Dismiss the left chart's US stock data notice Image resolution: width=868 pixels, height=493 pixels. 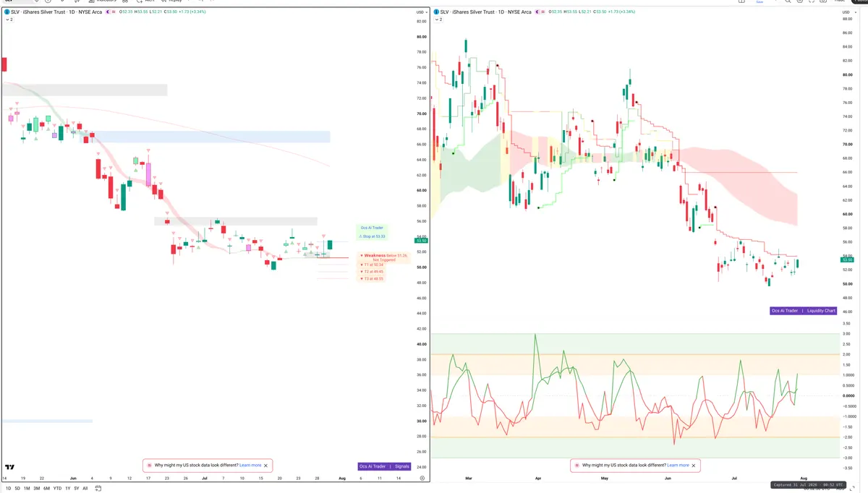coord(266,466)
